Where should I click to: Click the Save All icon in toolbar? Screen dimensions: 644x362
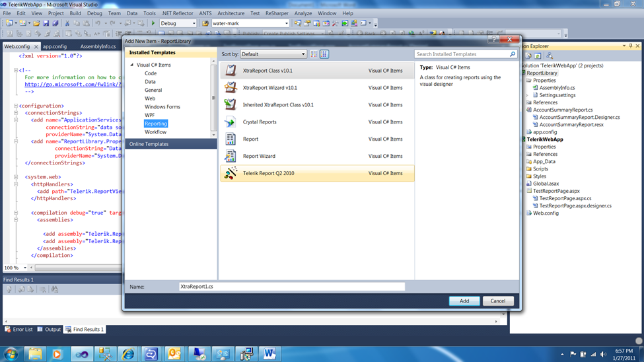pyautogui.click(x=55, y=23)
